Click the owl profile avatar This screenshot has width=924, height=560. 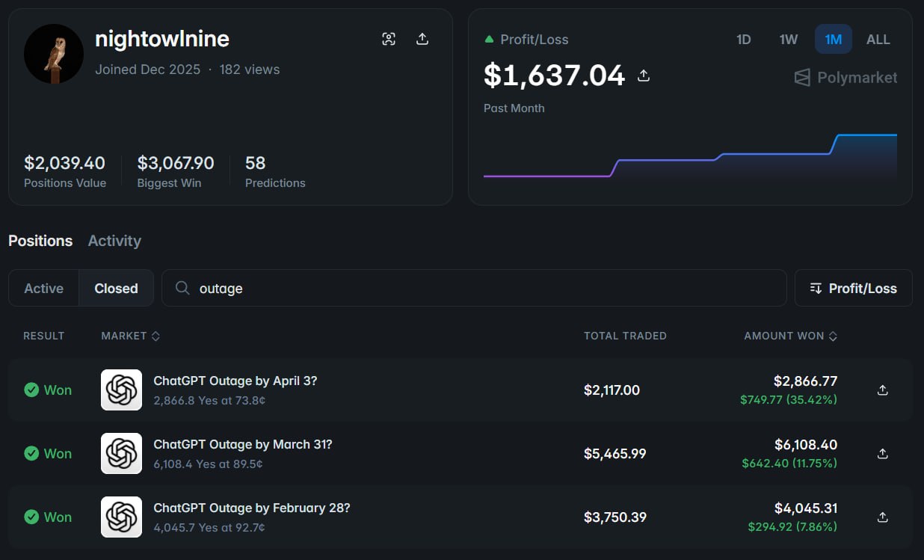(x=54, y=54)
